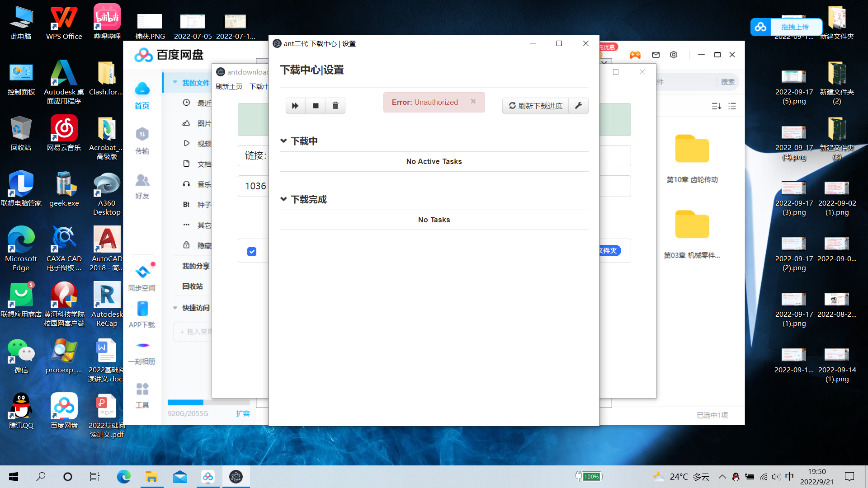
Task: Open 首页 in Baidu Netdisk sidebar
Action: point(142,95)
